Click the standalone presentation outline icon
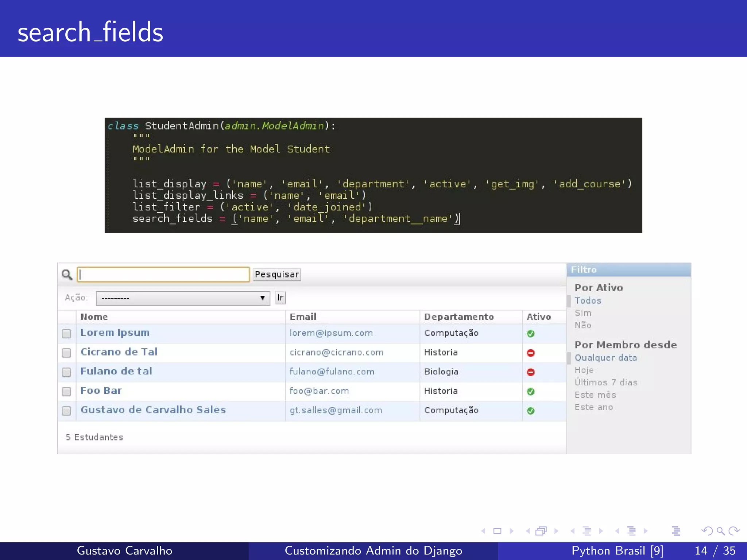 [676, 531]
